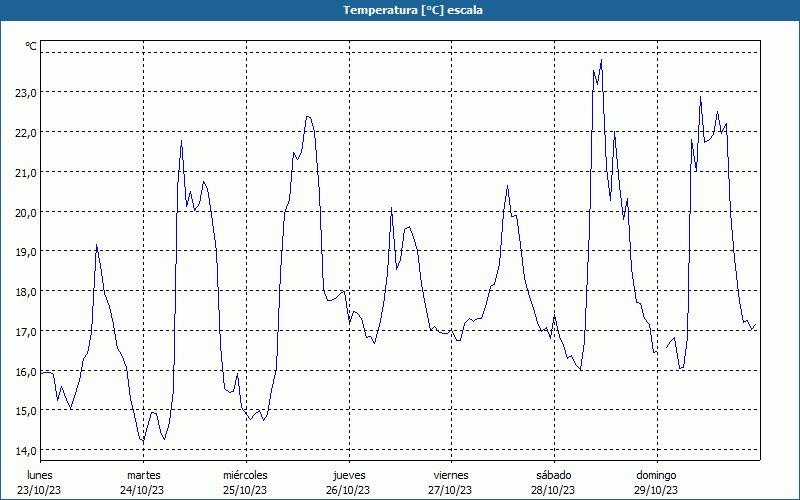
Task: Select the 'miércoles' day label
Action: coord(245,475)
